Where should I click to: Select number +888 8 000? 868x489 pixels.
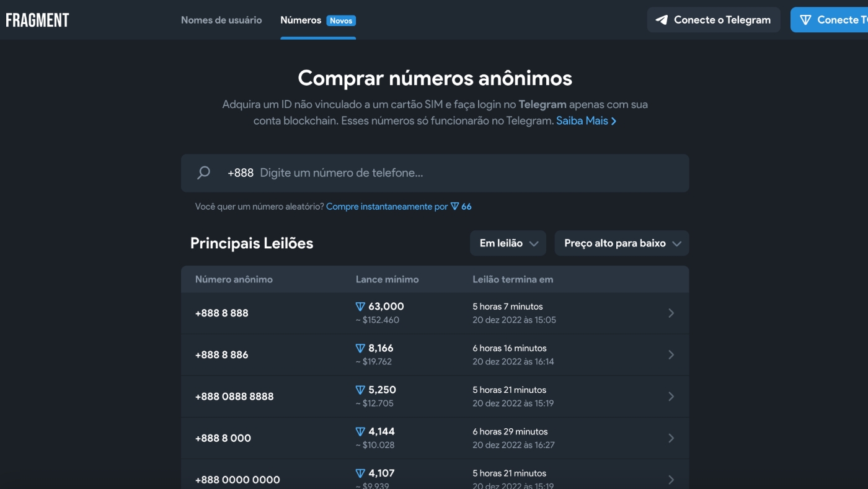pos(223,438)
